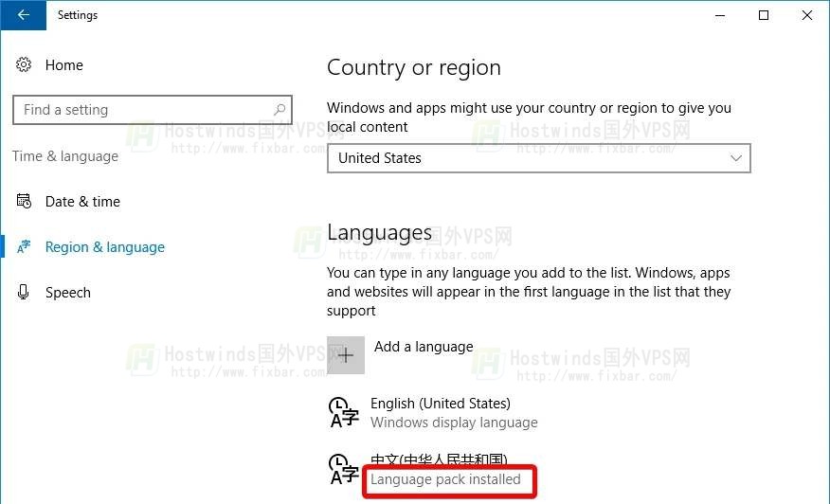This screenshot has height=504, width=830.
Task: Click the search magnifier icon
Action: [x=280, y=110]
